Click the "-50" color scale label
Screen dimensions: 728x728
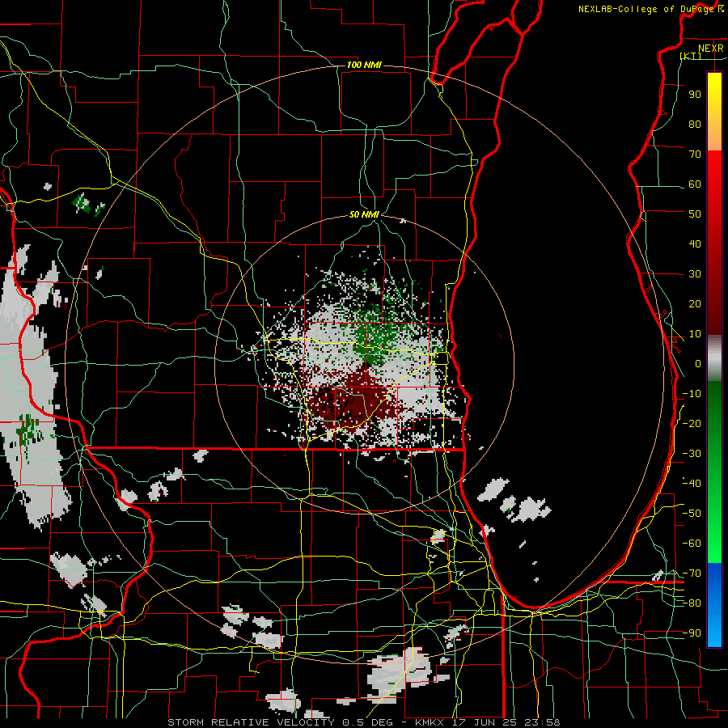coord(692,514)
